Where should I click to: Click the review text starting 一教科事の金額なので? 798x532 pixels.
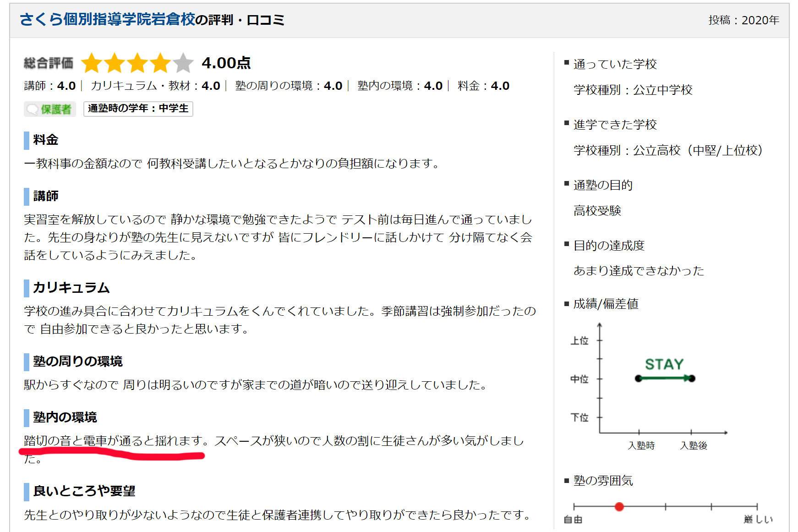(x=232, y=164)
